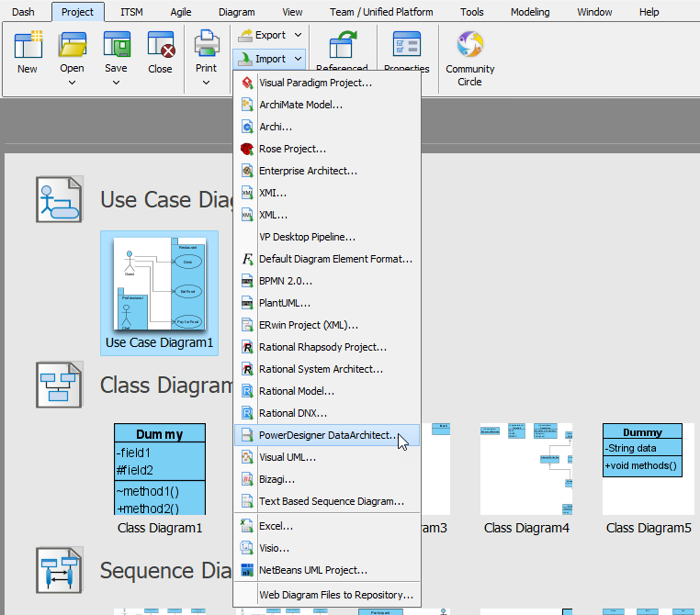Open the Help tab
The width and height of the screenshot is (700, 615).
[x=649, y=12]
